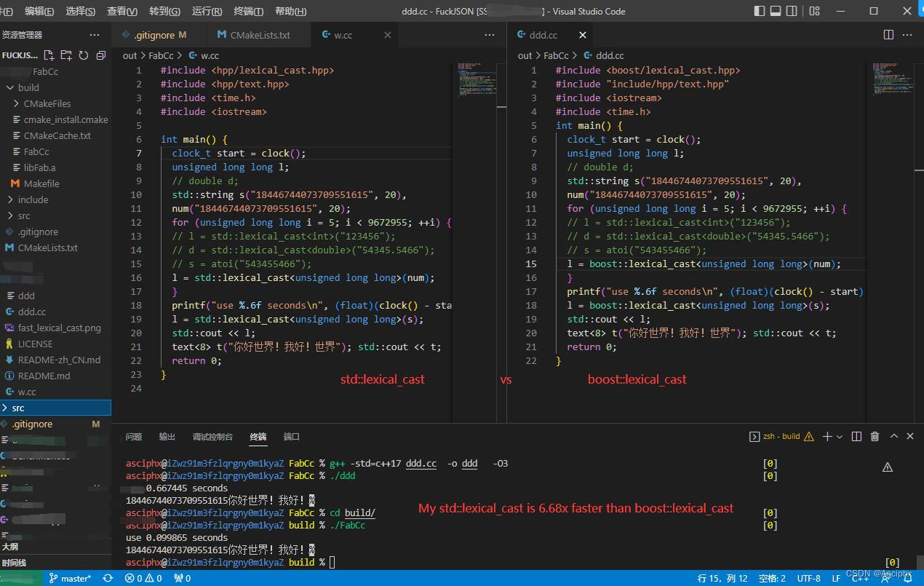Open 编辑(E) menu
Image resolution: width=924 pixels, height=586 pixels.
(x=39, y=12)
